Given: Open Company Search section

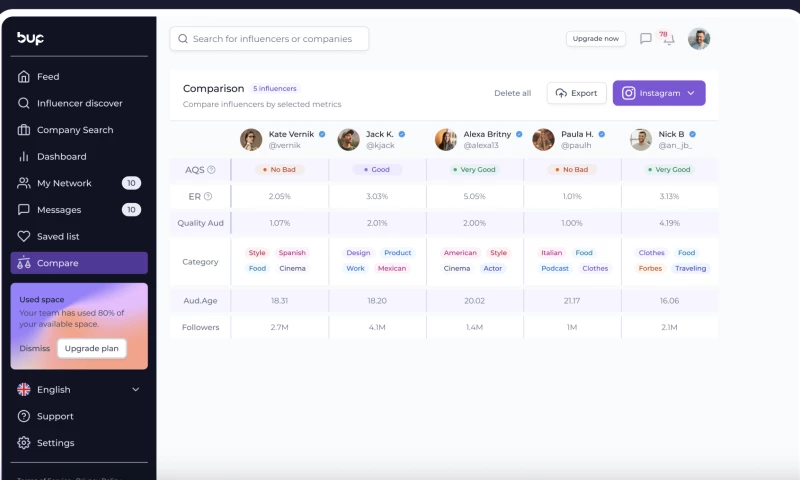Looking at the screenshot, I should (79, 130).
